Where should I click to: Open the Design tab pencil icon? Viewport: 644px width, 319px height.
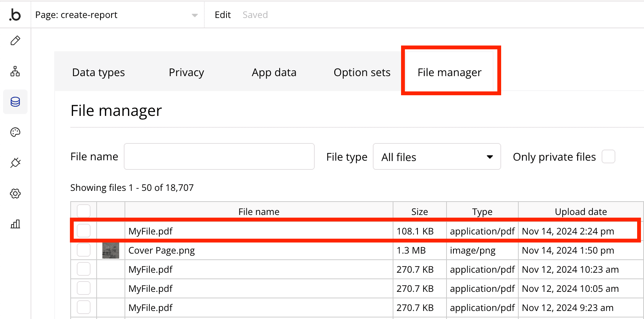pyautogui.click(x=15, y=41)
